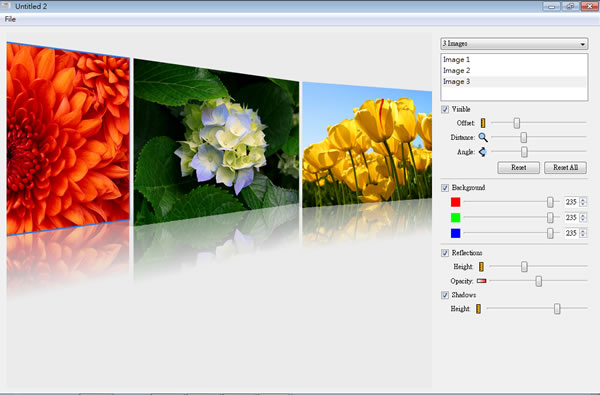Select Image 3 in the list

[514, 82]
